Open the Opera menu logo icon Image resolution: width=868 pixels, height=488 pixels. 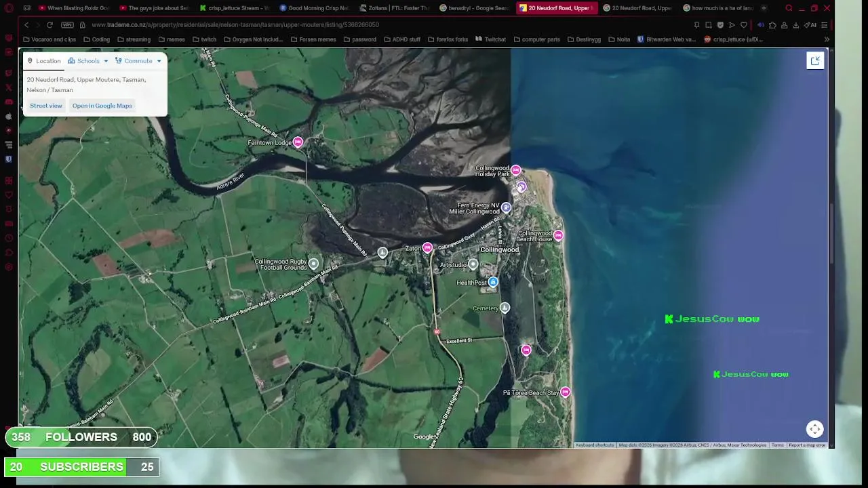pos(9,8)
